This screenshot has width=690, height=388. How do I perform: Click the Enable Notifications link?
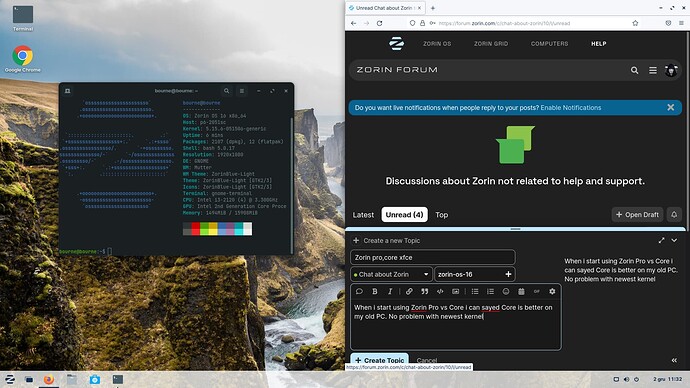(x=571, y=107)
